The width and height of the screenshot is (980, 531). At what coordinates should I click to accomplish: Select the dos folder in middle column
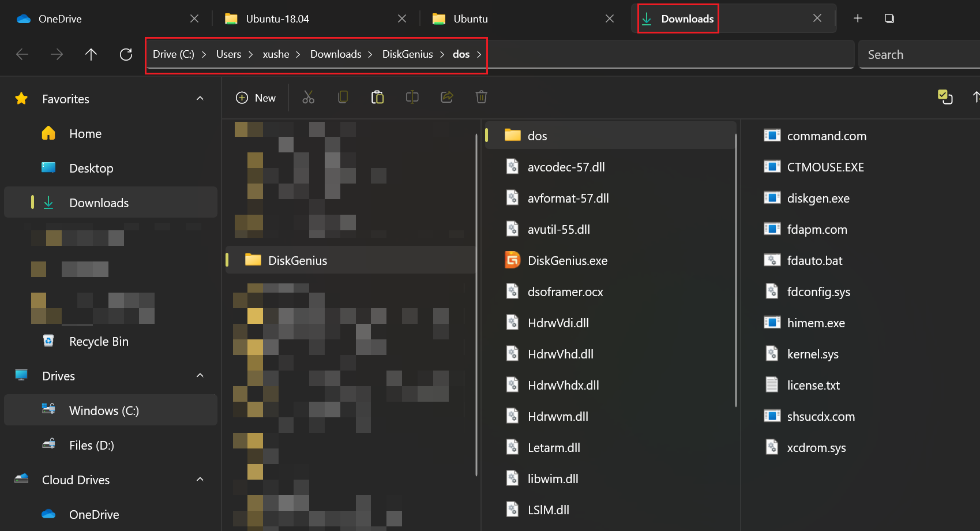pyautogui.click(x=610, y=136)
